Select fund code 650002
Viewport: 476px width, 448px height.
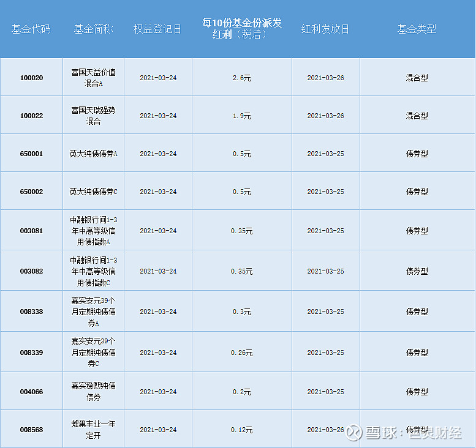pyautogui.click(x=32, y=192)
